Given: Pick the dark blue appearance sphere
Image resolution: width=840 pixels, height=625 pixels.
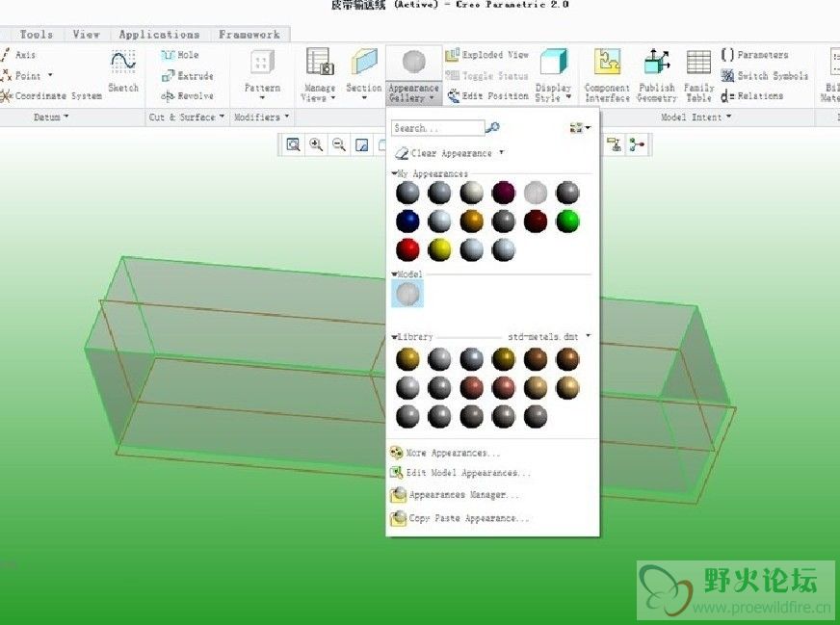Looking at the screenshot, I should pos(407,221).
